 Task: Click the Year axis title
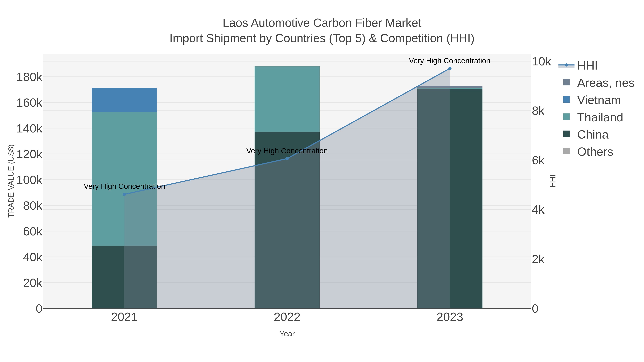287,334
